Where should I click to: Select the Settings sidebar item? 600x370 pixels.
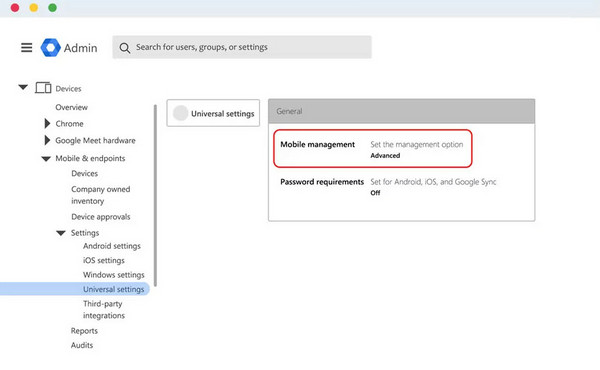(x=85, y=233)
